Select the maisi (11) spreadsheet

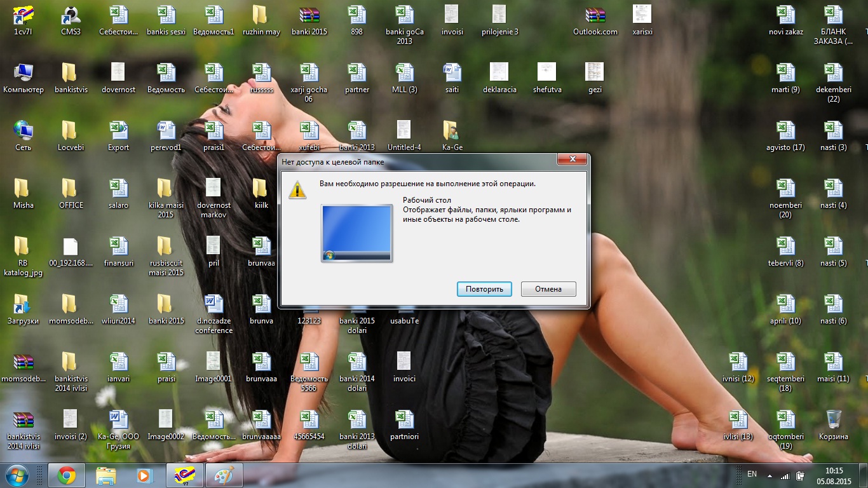pos(834,367)
